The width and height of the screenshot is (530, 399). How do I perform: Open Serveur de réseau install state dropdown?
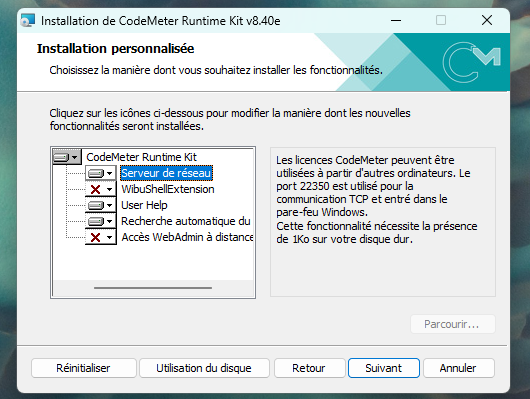pos(100,173)
